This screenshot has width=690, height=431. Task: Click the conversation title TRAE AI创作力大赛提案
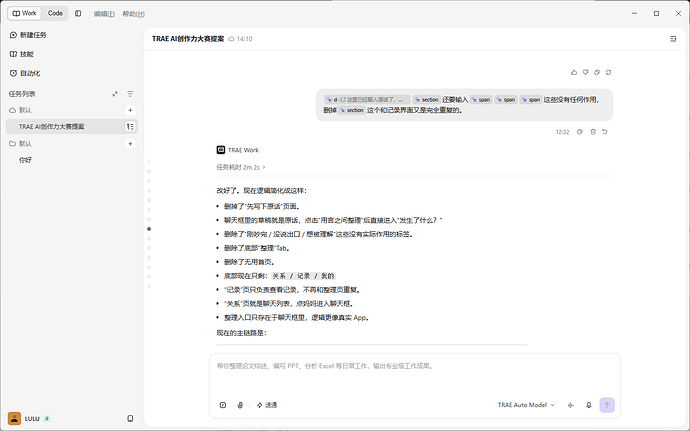point(188,39)
